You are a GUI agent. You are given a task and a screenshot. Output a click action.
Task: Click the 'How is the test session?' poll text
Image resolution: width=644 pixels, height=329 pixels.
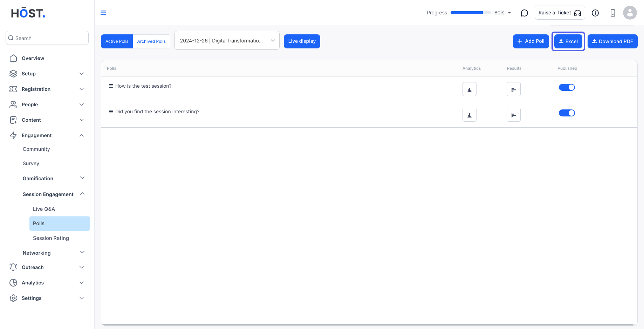coord(143,86)
